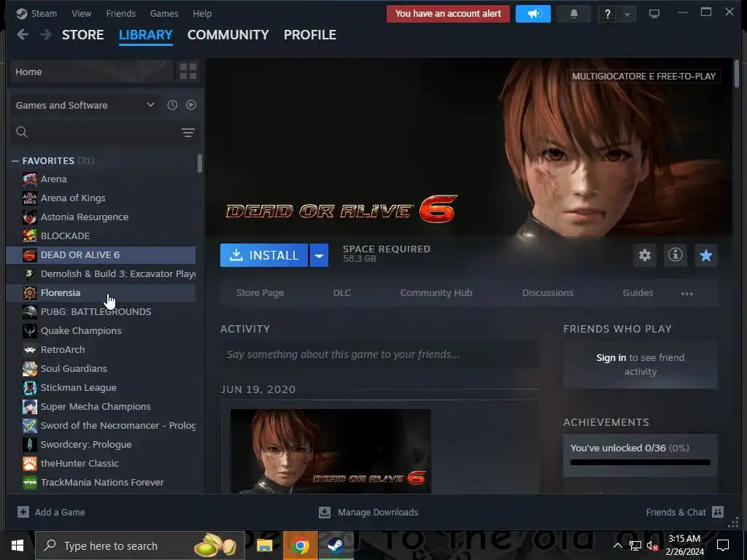Go to the STORE tab

coord(83,35)
